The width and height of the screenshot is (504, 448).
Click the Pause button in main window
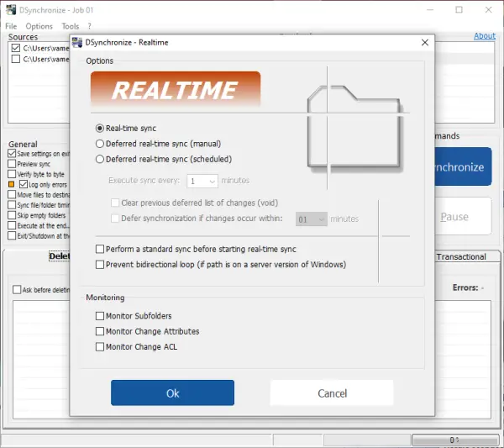click(x=463, y=217)
